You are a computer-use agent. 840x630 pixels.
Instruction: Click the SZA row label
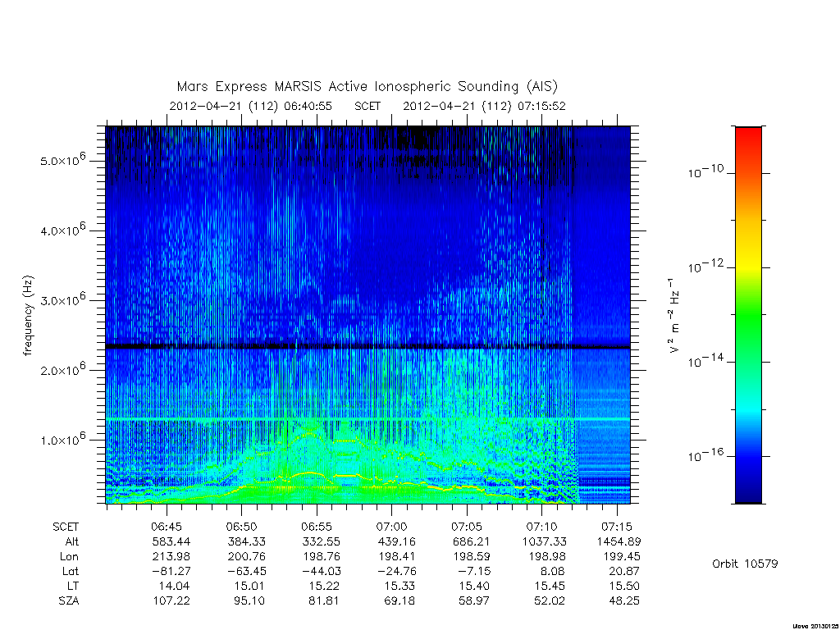tap(69, 600)
